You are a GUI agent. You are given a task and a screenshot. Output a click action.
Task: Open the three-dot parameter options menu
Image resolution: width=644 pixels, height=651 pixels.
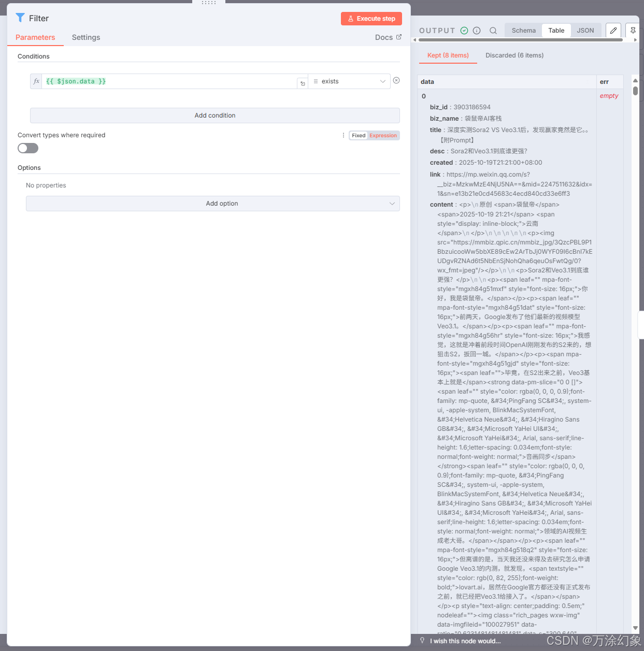coord(343,135)
